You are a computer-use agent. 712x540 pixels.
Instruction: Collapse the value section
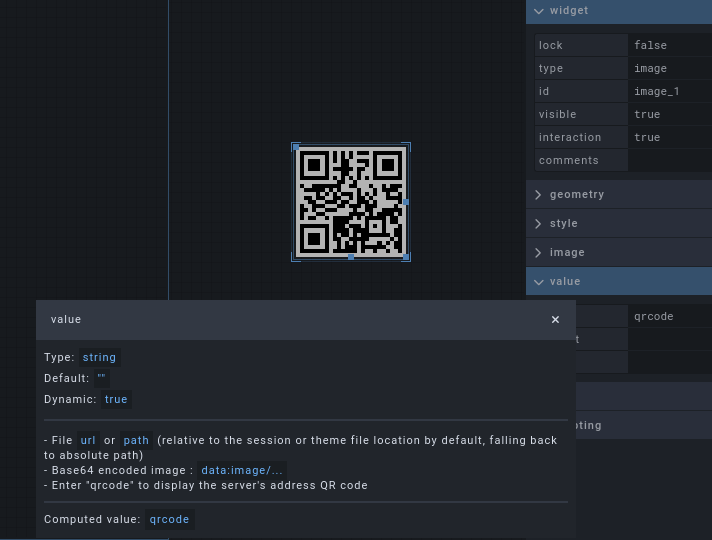click(x=619, y=282)
